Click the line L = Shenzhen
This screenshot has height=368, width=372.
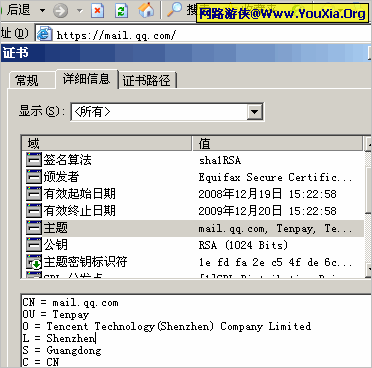(59, 338)
